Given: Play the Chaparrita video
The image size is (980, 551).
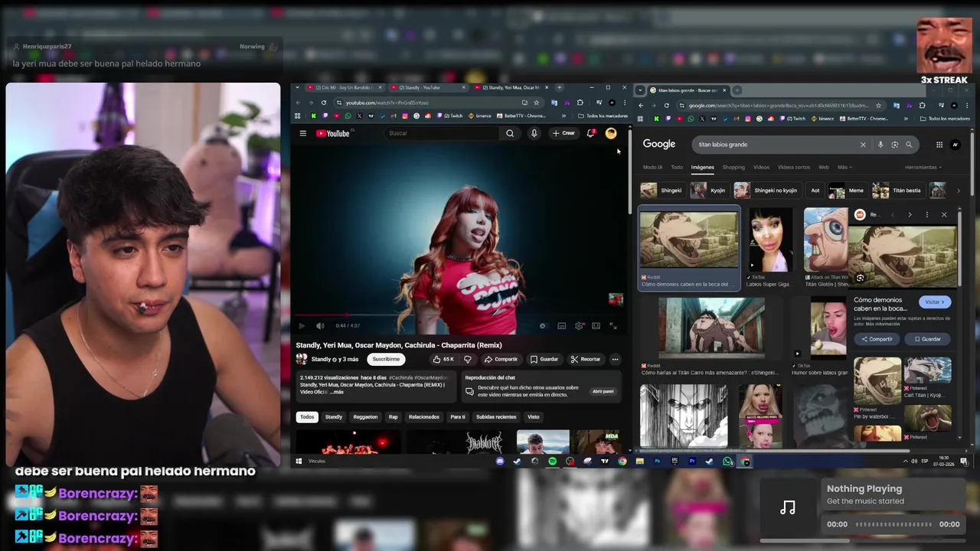Looking at the screenshot, I should (x=302, y=326).
